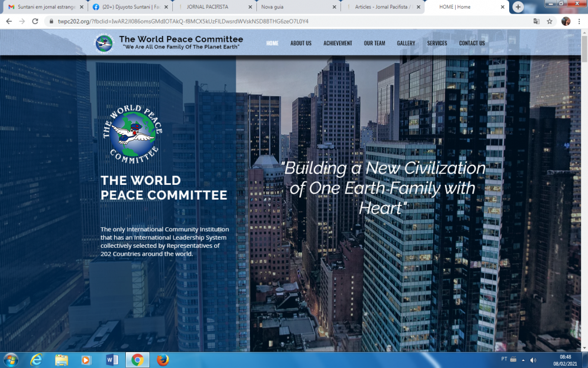588x368 pixels.
Task: Click "THE WORLD PEACE COMMITTEE" heading
Action: click(164, 188)
